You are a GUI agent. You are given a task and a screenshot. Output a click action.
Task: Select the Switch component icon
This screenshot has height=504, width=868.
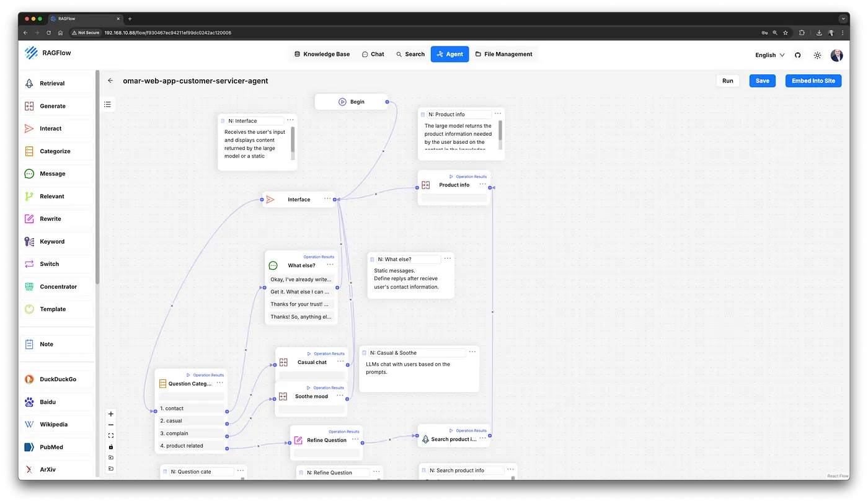point(29,264)
